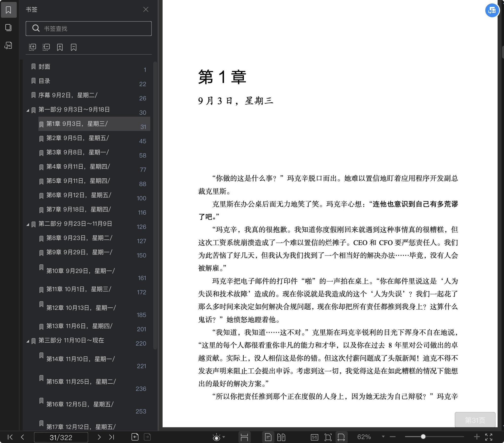Go to previous page arrow
Viewport: 504px width, 443px height.
22,437
